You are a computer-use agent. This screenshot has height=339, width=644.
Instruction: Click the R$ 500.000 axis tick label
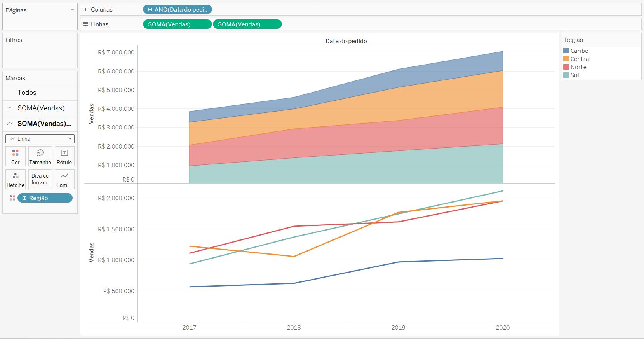[x=118, y=291]
